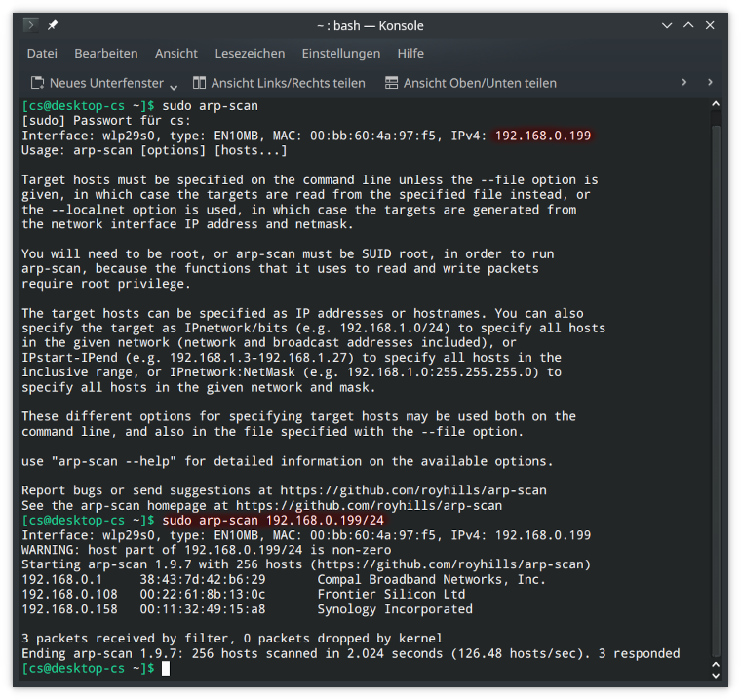Click the split left/right view icon

[x=199, y=83]
